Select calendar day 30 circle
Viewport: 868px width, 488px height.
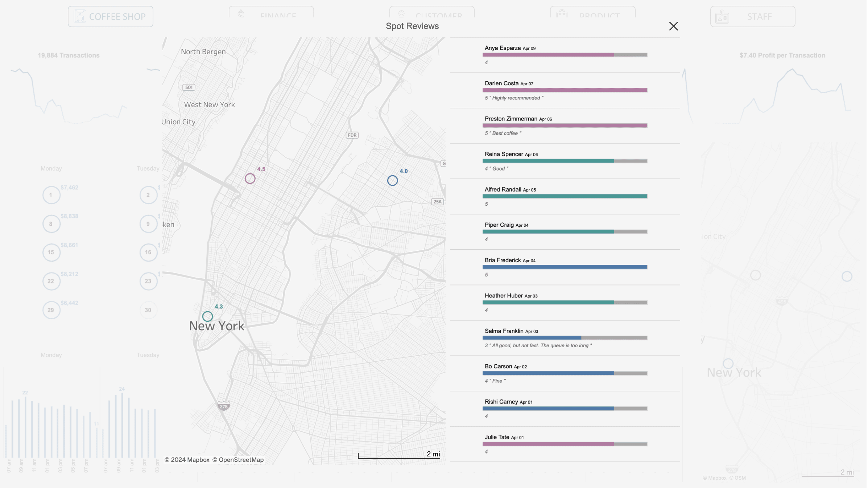pos(148,310)
